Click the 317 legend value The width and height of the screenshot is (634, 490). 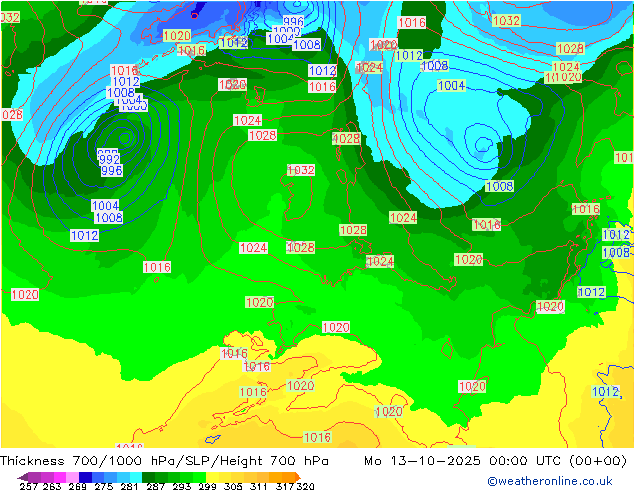tap(285, 486)
